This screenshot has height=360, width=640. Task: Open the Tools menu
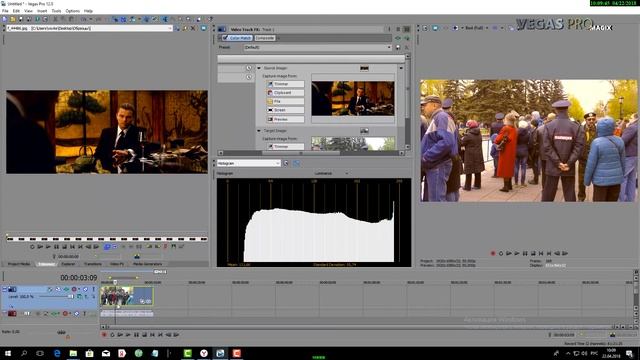point(56,11)
